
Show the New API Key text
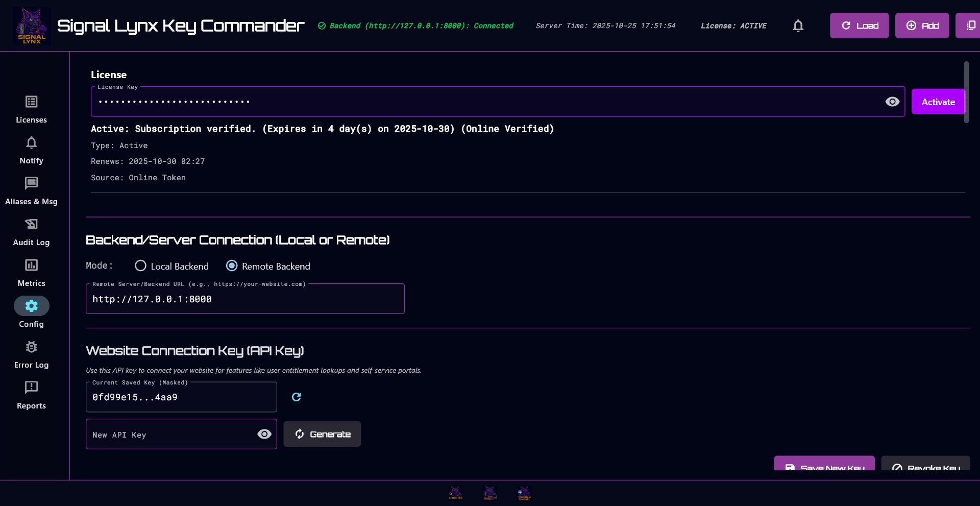(264, 434)
